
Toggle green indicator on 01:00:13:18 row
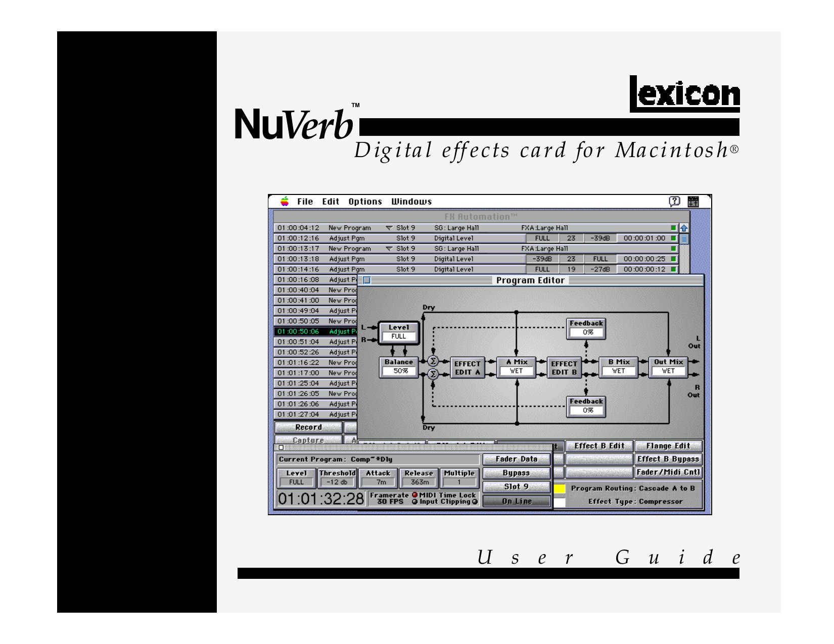[673, 259]
